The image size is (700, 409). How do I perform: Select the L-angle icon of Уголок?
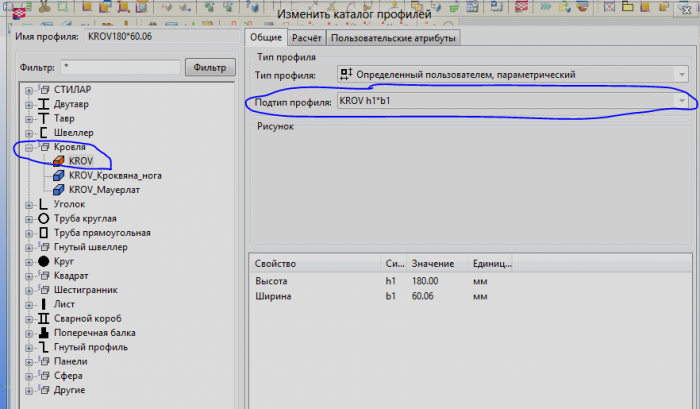point(43,204)
